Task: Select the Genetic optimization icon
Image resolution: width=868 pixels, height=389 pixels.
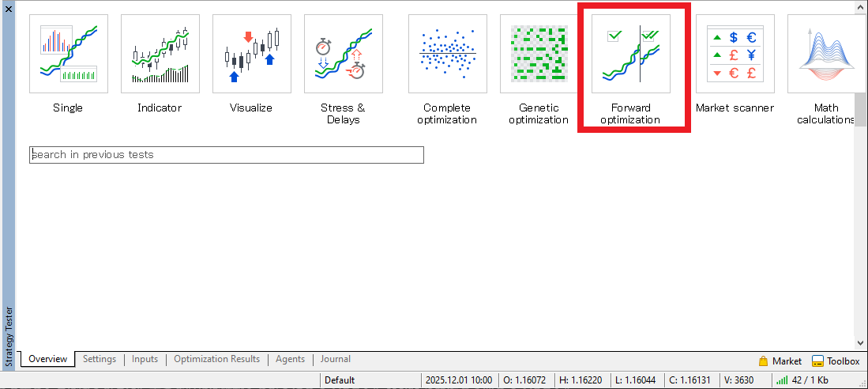Action: (x=539, y=54)
